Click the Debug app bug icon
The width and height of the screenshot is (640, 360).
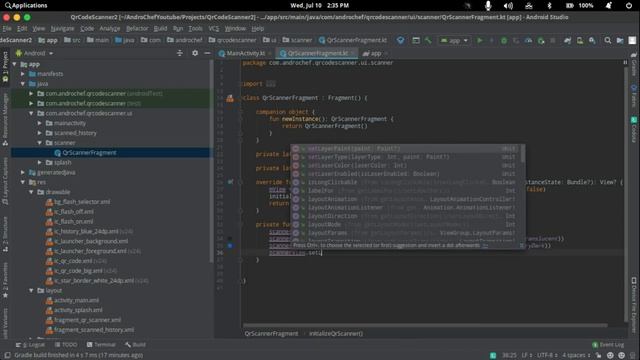click(x=504, y=40)
